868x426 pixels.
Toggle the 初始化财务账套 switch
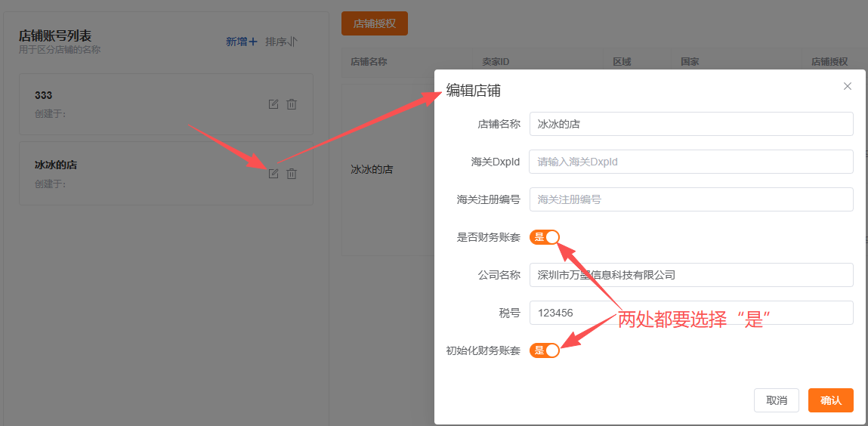point(545,350)
